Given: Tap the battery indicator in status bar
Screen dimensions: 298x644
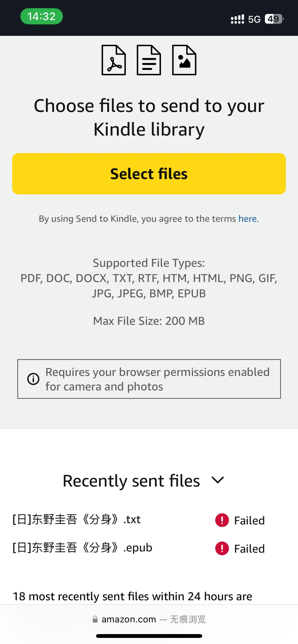Looking at the screenshot, I should [274, 19].
